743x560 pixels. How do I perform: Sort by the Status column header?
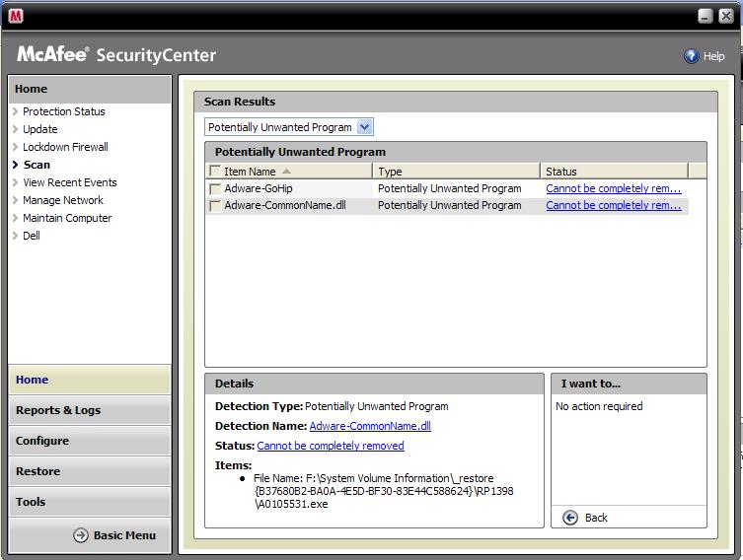point(614,172)
